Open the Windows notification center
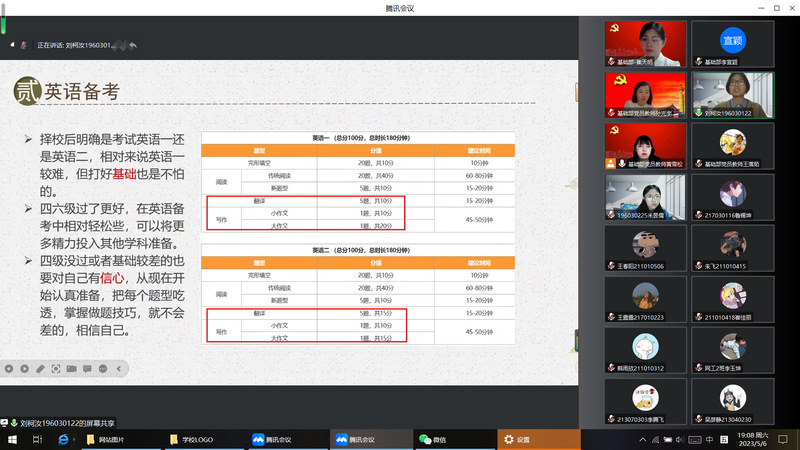Screen dimensions: 800x450 (x=783, y=439)
